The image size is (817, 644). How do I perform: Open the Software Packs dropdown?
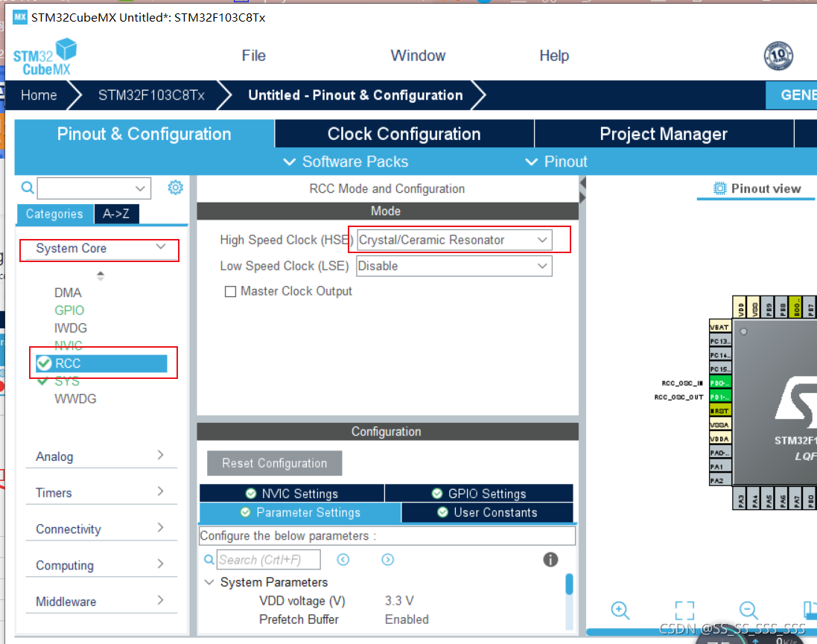point(346,162)
